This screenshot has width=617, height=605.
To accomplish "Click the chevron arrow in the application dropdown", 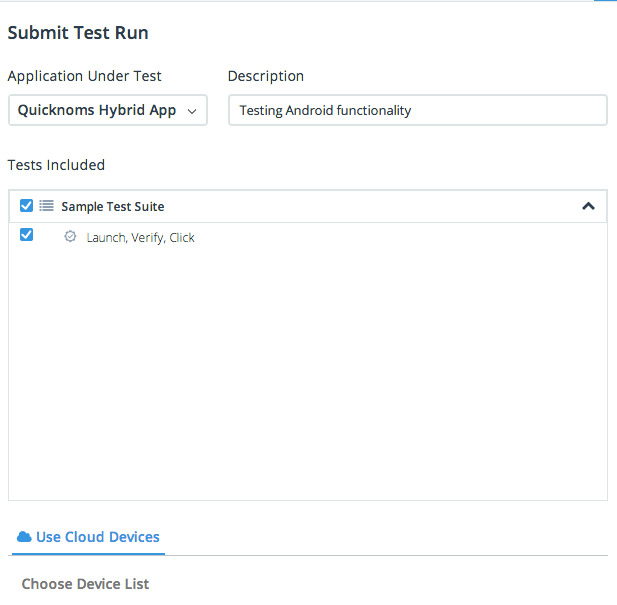I will pyautogui.click(x=192, y=111).
